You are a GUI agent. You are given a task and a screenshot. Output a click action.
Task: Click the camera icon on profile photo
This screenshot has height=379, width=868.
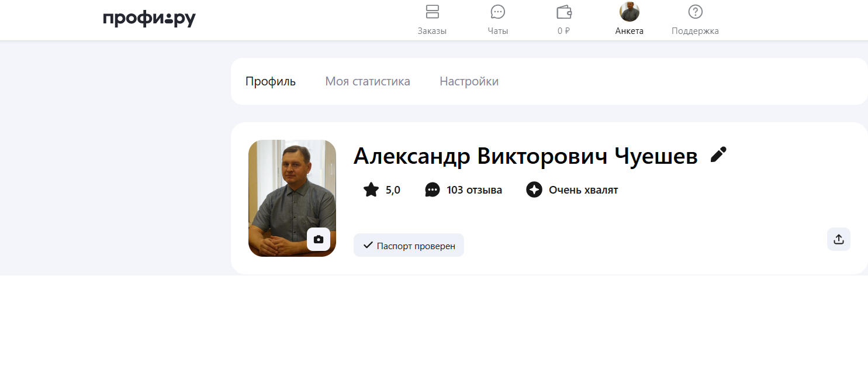click(x=319, y=239)
